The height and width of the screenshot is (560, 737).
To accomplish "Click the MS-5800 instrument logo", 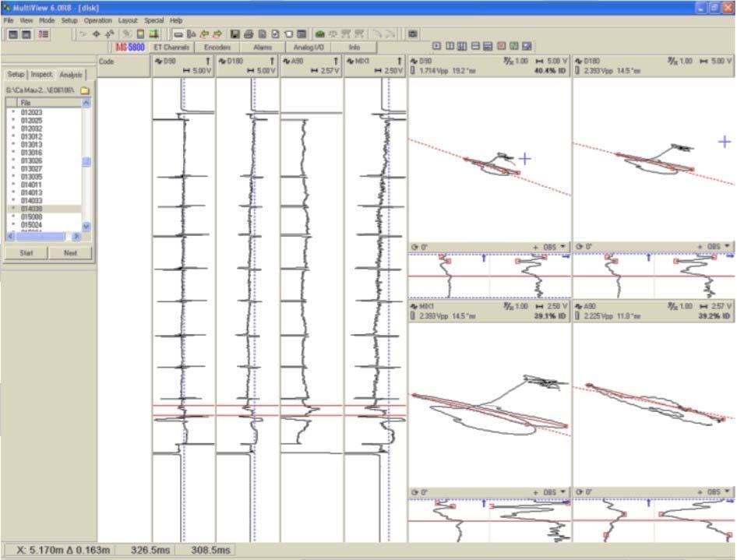I will pos(130,47).
